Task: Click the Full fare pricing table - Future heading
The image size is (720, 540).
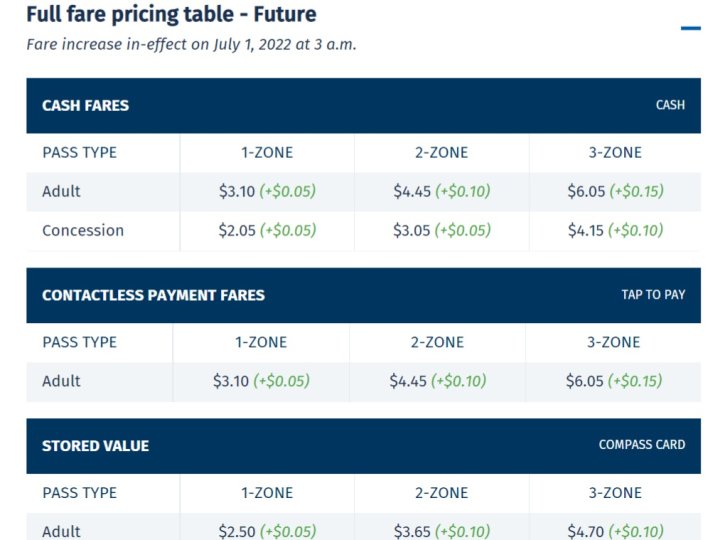Action: (x=171, y=15)
